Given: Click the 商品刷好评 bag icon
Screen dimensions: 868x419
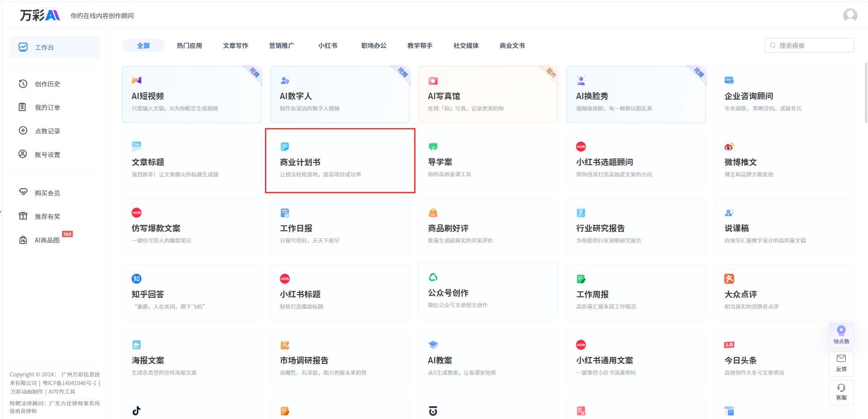Looking at the screenshot, I should click(x=433, y=212).
